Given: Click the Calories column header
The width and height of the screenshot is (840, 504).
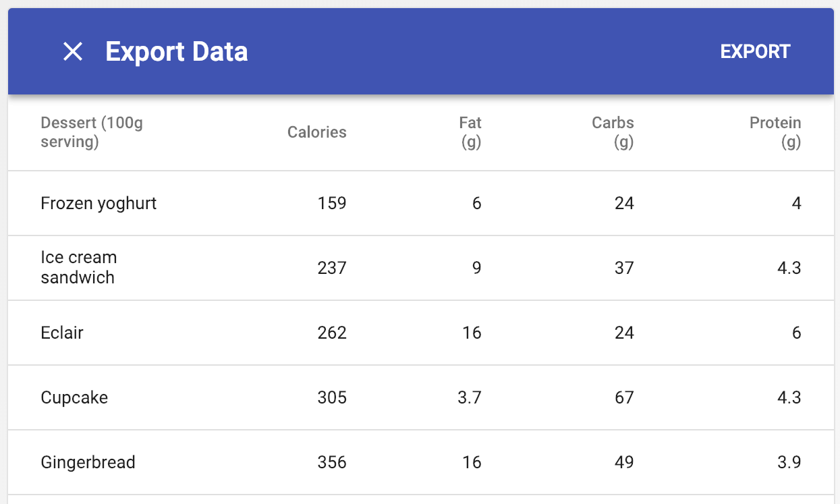Looking at the screenshot, I should pos(316,133).
